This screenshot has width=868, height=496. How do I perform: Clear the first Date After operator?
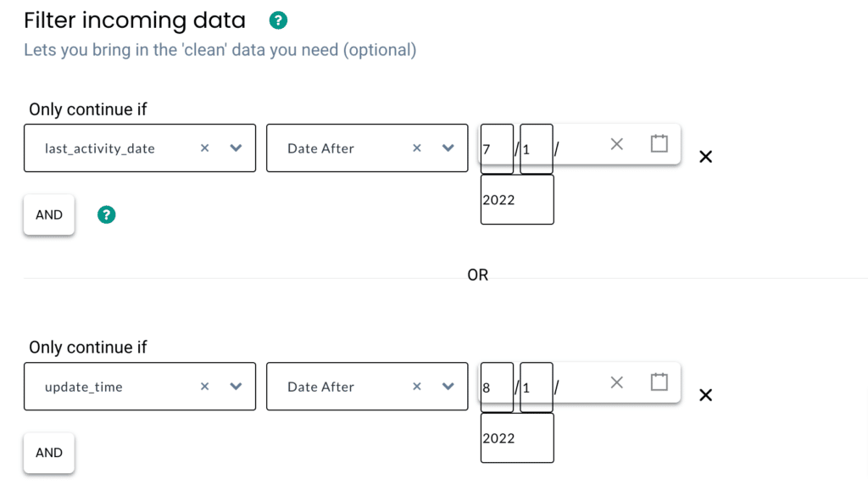416,148
